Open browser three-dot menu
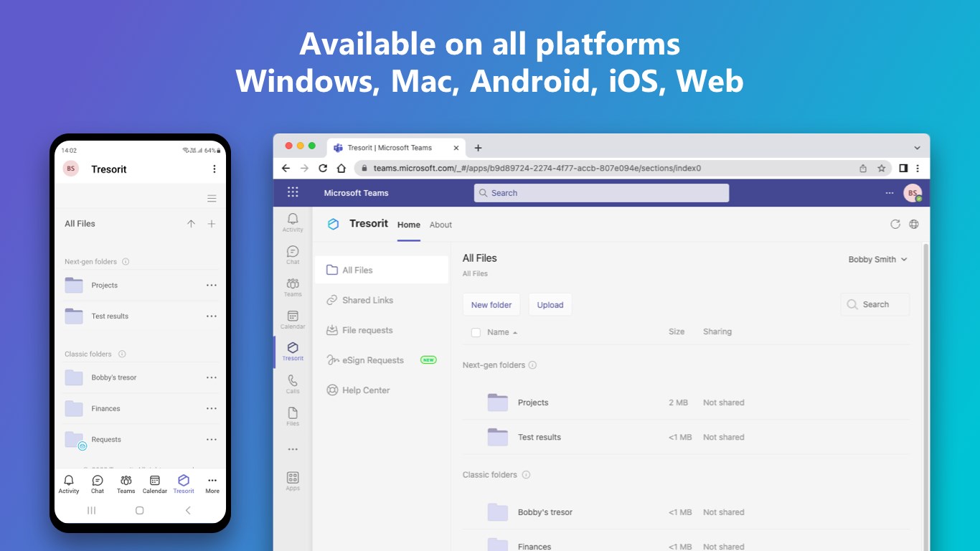Viewport: 980px width, 551px height. (x=918, y=168)
